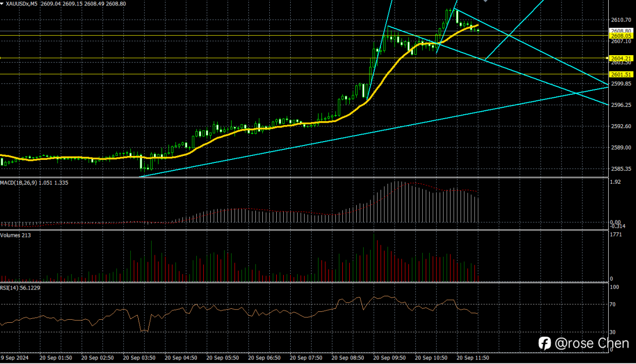This screenshot has width=636, height=364.
Task: Click the triangle arrow before XAUUSDx,M5
Action: click(2, 3)
